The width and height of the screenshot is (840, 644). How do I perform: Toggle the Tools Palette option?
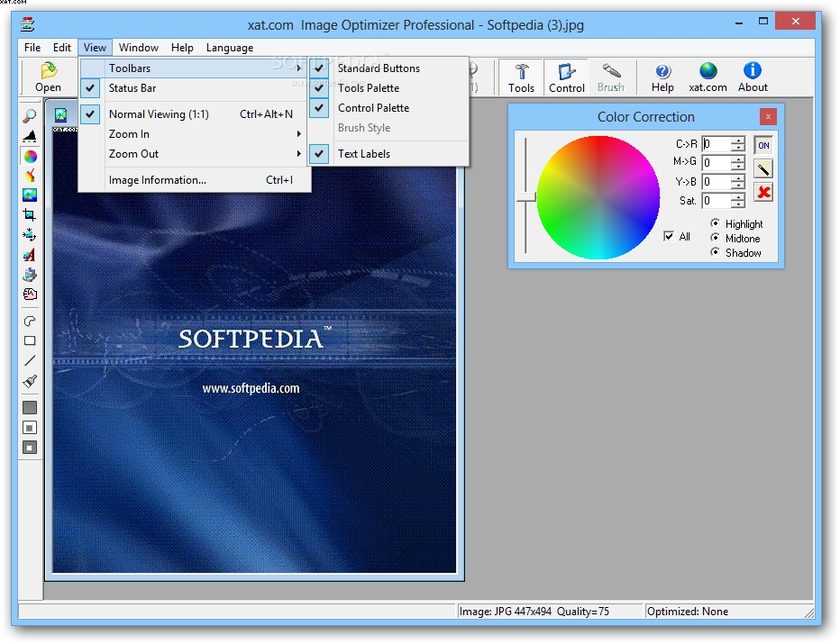tap(388, 87)
